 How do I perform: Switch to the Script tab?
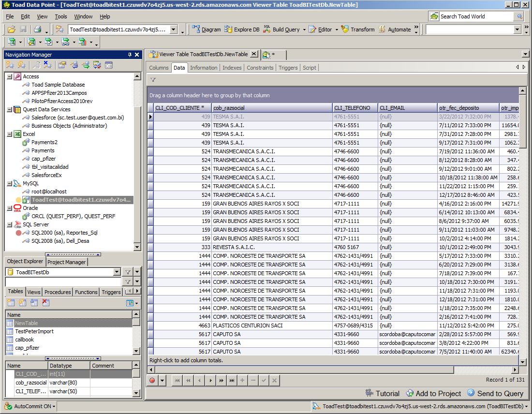[310, 68]
